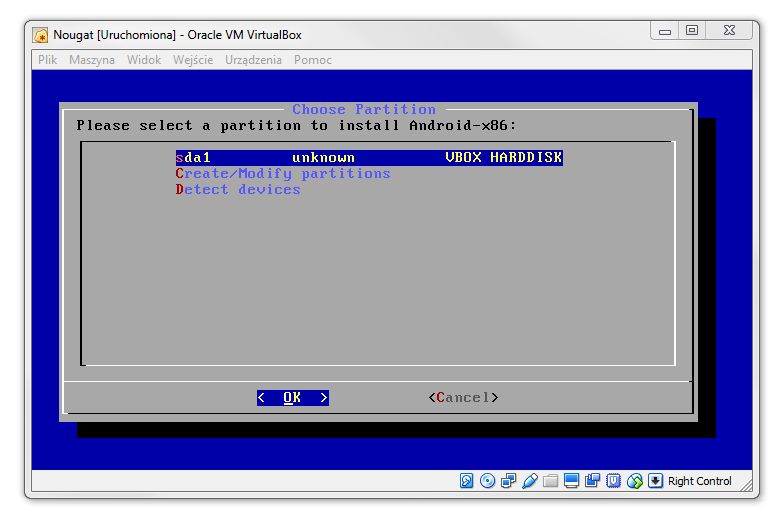
Task: Open the Plik menu
Action: (x=47, y=60)
